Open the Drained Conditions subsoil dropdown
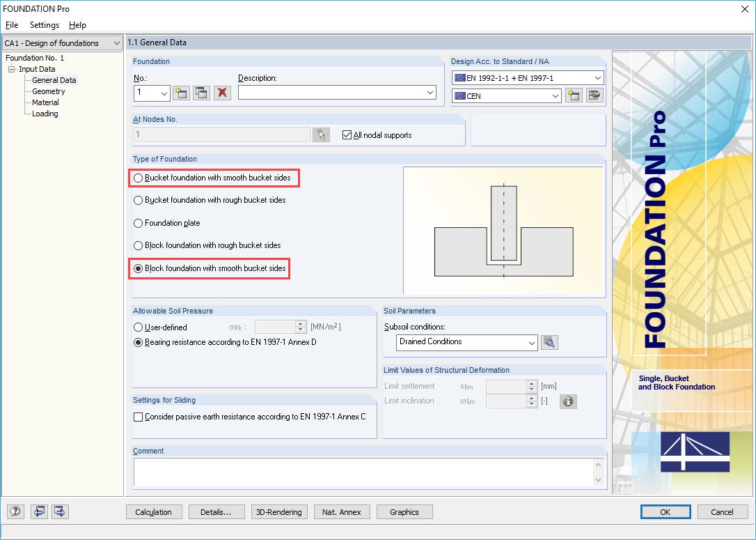The height and width of the screenshot is (540, 756). pyautogui.click(x=531, y=343)
